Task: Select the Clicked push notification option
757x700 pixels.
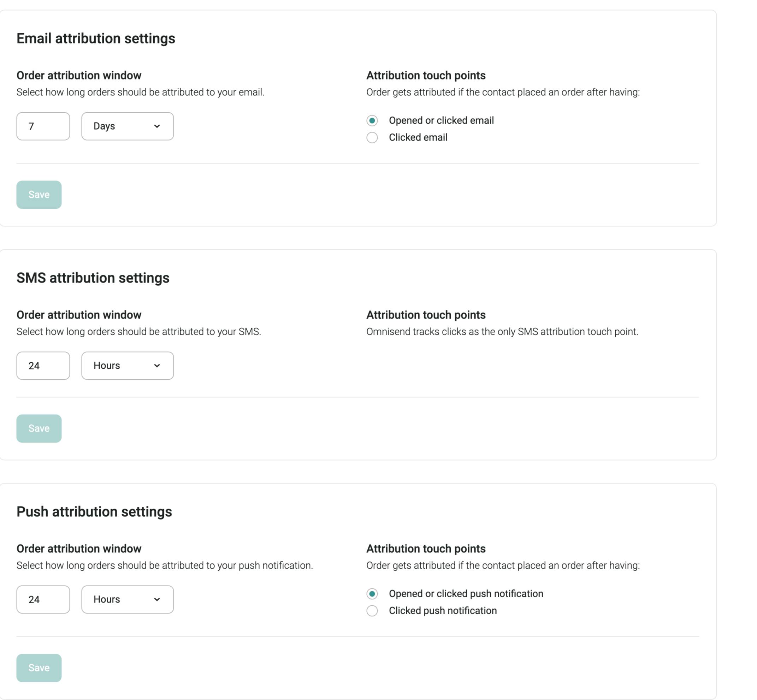Action: pos(372,611)
